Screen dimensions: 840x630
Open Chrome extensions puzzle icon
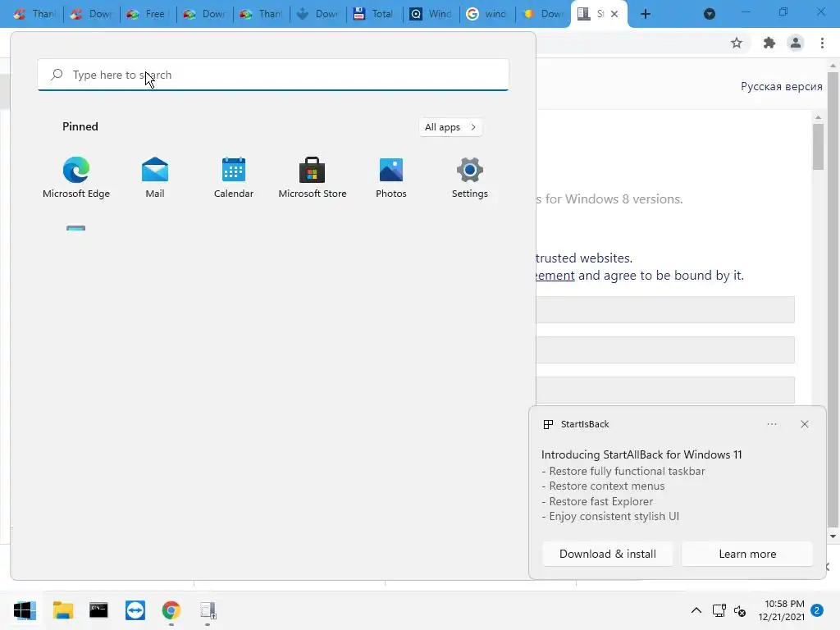(769, 43)
